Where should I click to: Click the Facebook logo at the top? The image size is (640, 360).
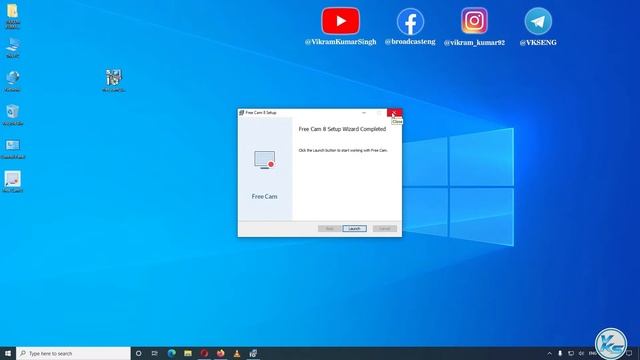(410, 22)
